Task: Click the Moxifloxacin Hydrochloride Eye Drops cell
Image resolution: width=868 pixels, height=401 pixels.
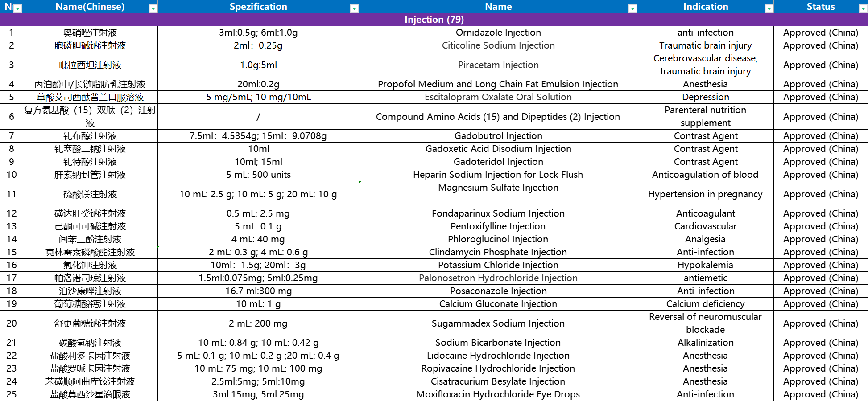Action: click(x=498, y=394)
